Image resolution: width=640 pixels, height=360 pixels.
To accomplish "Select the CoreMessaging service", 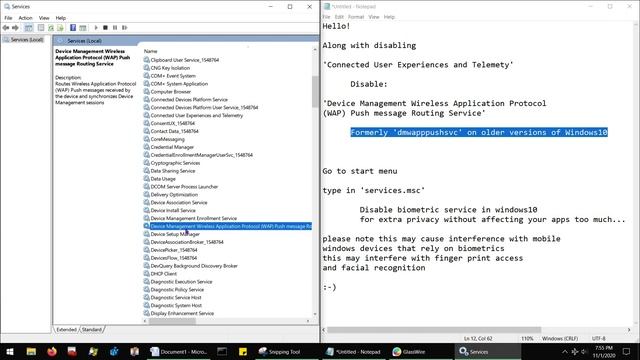I will pyautogui.click(x=167, y=139).
